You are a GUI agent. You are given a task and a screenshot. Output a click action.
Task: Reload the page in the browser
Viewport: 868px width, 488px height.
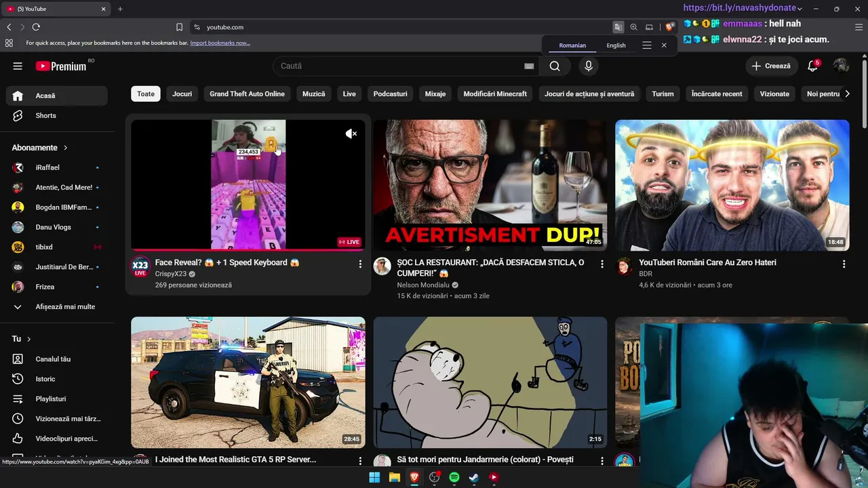36,27
